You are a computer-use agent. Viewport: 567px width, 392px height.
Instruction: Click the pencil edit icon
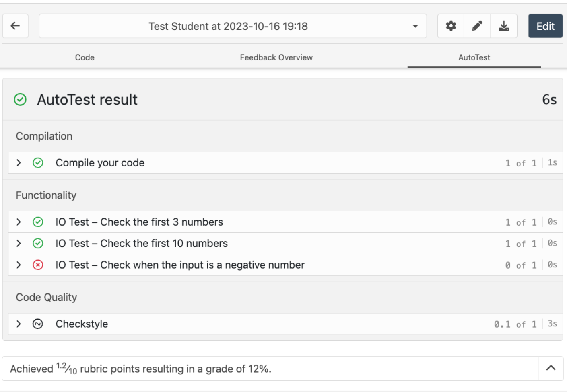coord(477,26)
